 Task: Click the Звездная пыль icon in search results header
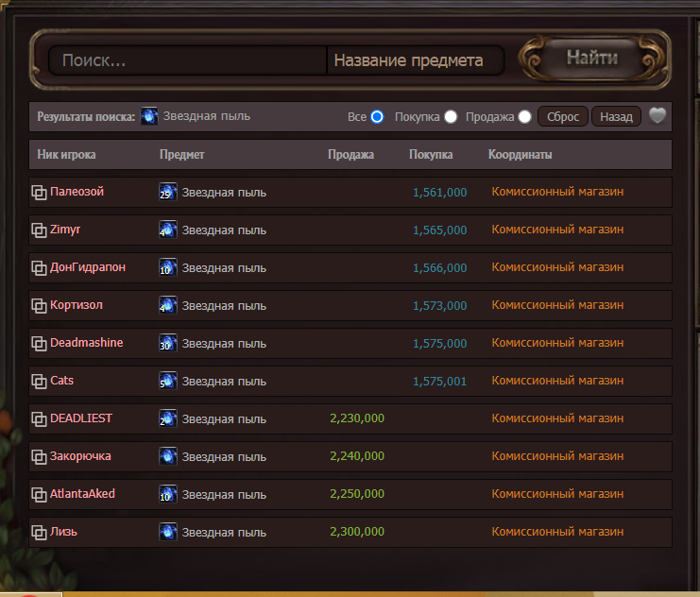[x=149, y=116]
